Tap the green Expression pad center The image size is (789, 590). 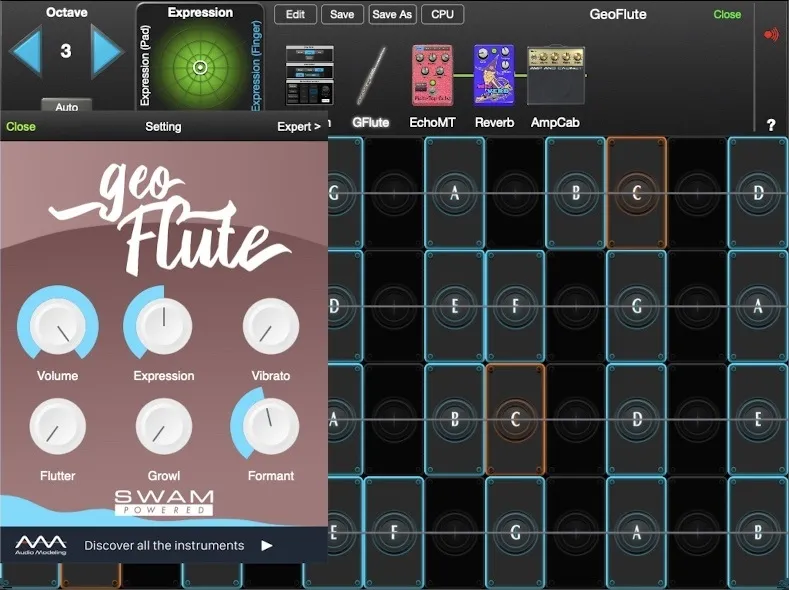click(x=200, y=67)
